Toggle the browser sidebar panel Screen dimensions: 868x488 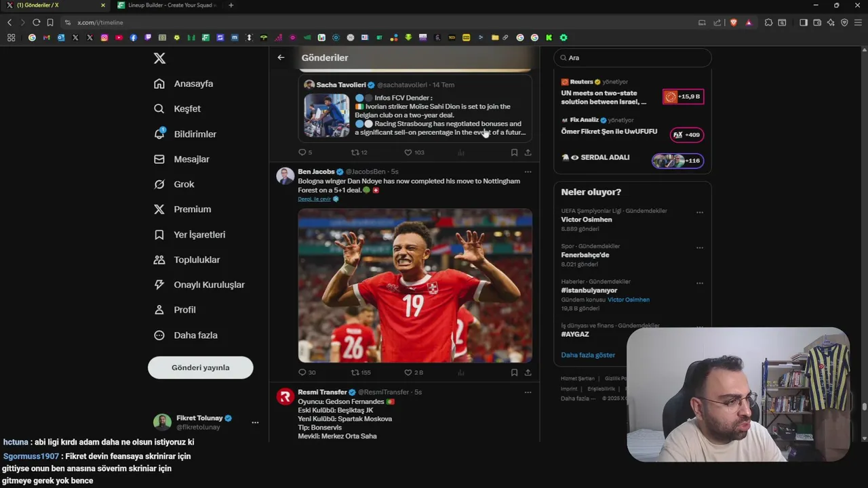(804, 22)
